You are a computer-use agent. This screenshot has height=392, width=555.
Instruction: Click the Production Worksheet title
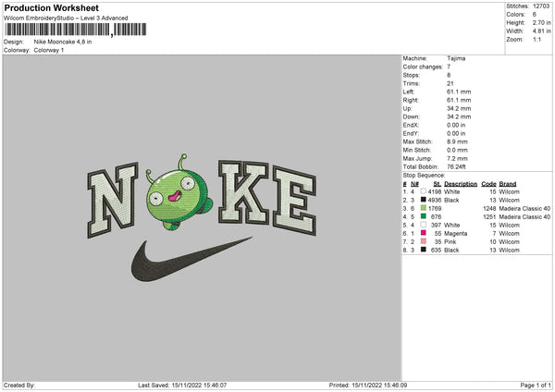(x=51, y=7)
